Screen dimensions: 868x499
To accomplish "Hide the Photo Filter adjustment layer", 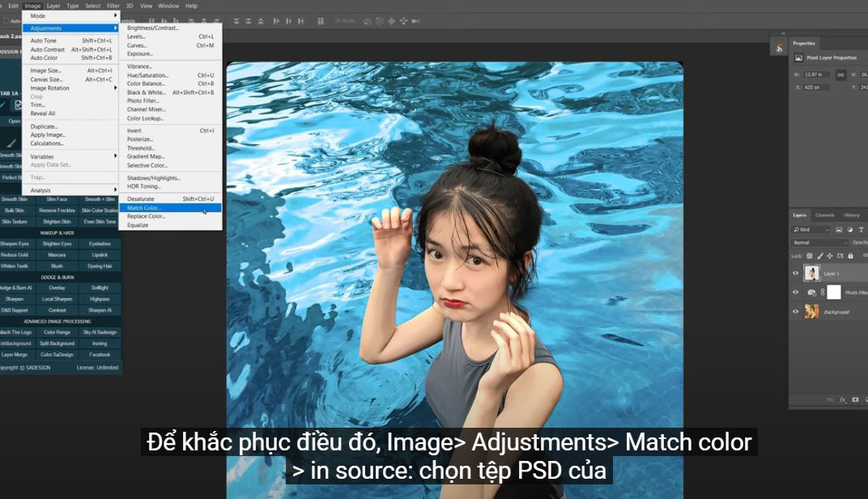I will point(795,292).
